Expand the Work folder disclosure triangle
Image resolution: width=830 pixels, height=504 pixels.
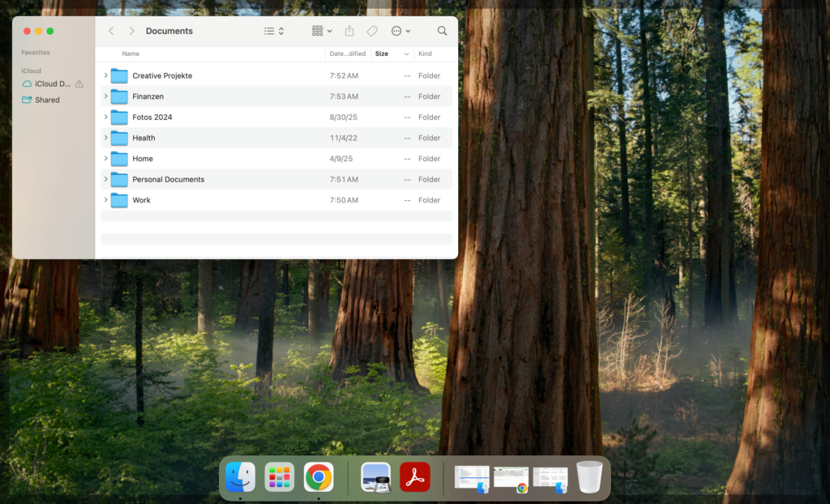105,200
